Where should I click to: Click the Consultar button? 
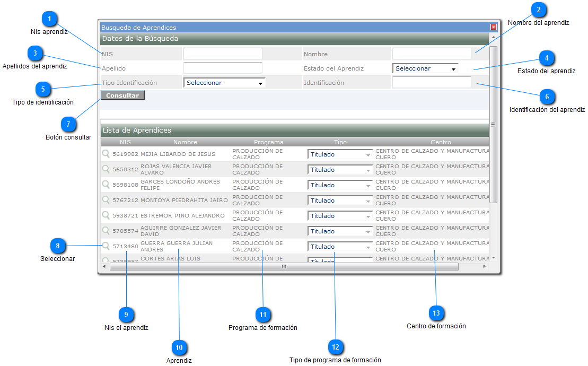click(122, 95)
